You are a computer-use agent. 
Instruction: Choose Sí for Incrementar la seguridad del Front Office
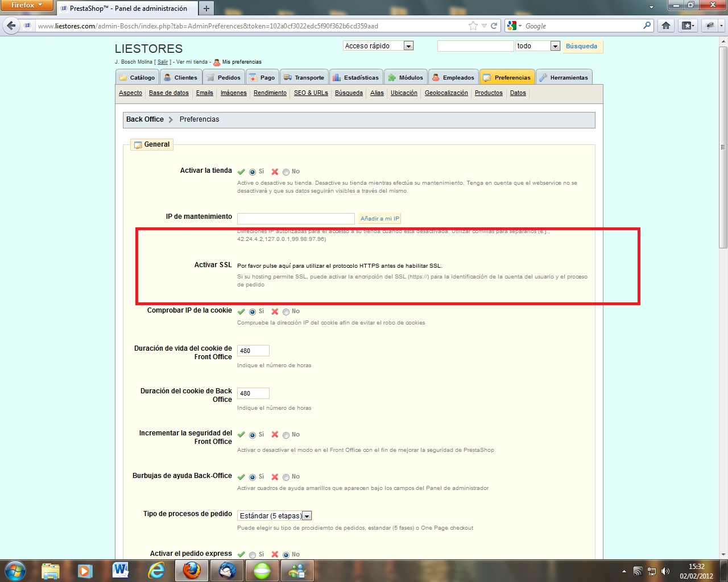(x=253, y=435)
